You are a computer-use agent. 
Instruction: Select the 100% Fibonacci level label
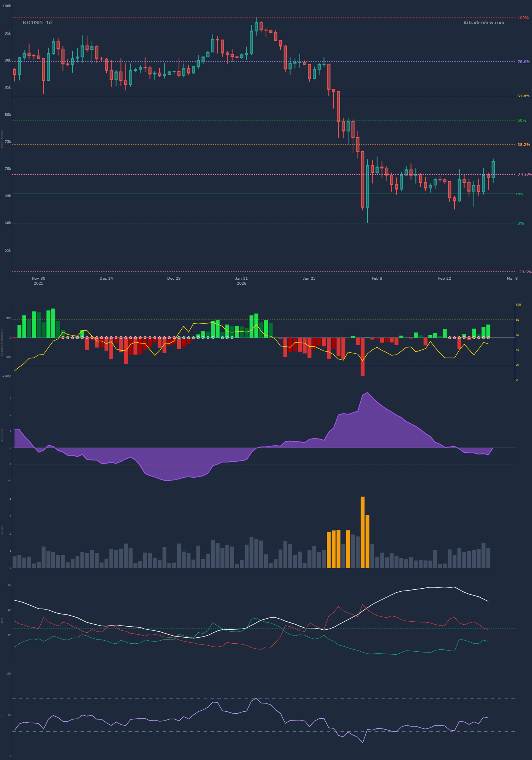(x=523, y=18)
